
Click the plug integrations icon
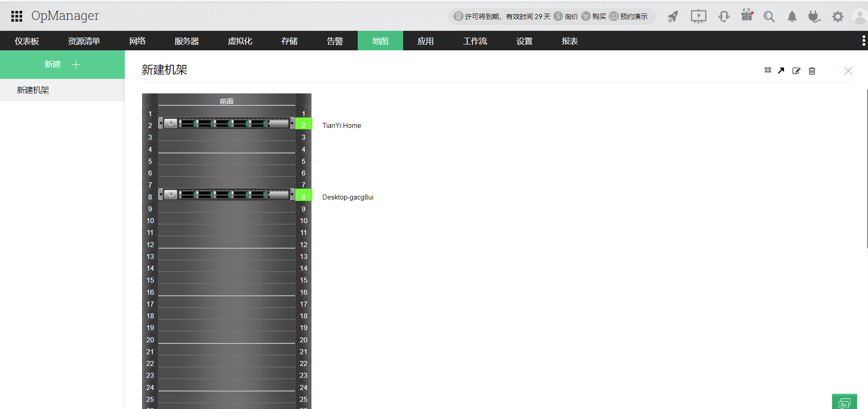tap(814, 17)
